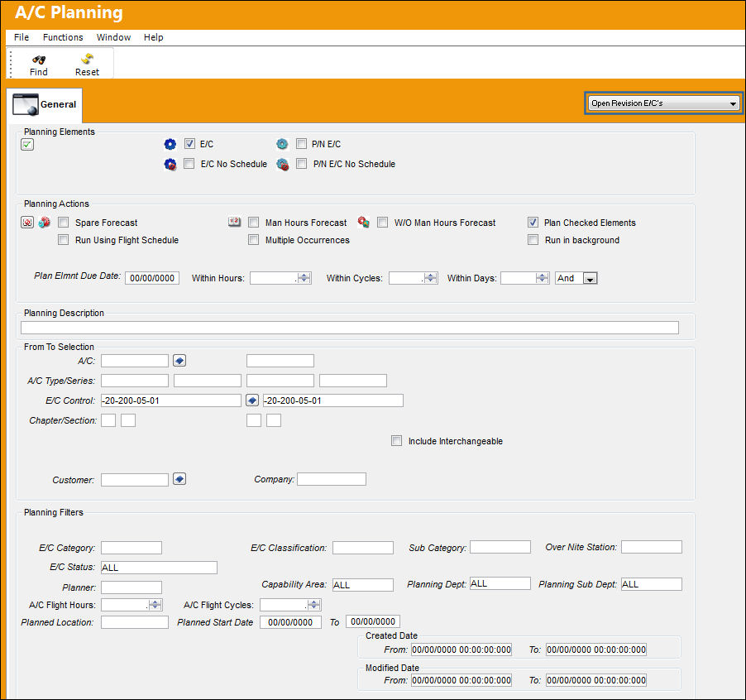Viewport: 746px width, 700px height.
Task: Select the General tab
Action: (x=45, y=105)
